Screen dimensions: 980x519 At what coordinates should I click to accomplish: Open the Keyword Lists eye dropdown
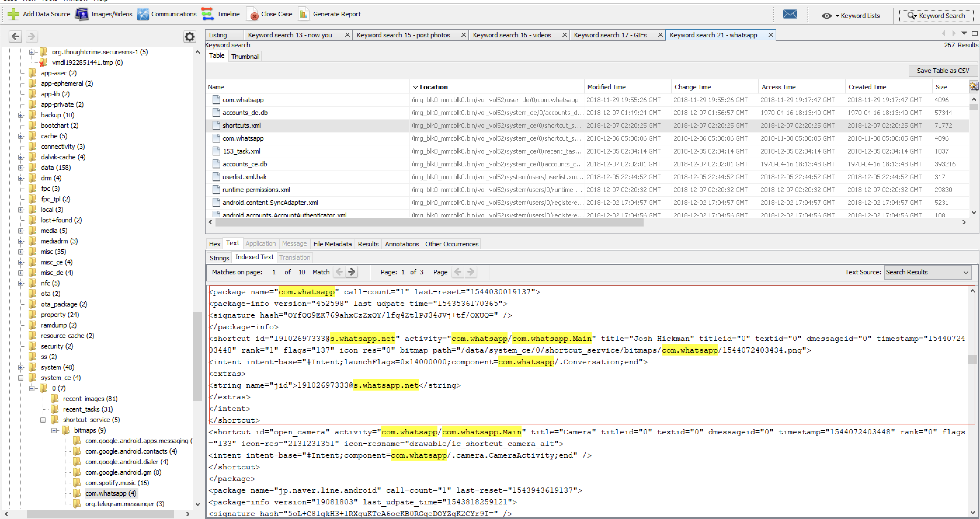pyautogui.click(x=850, y=15)
